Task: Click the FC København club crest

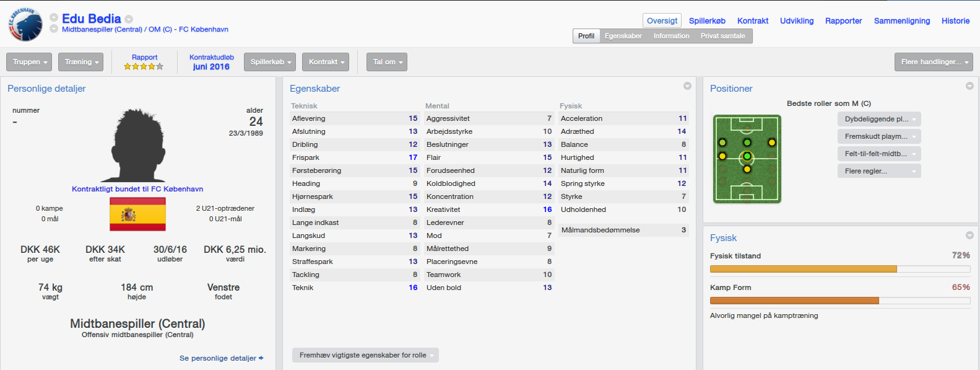Action: 25,24
